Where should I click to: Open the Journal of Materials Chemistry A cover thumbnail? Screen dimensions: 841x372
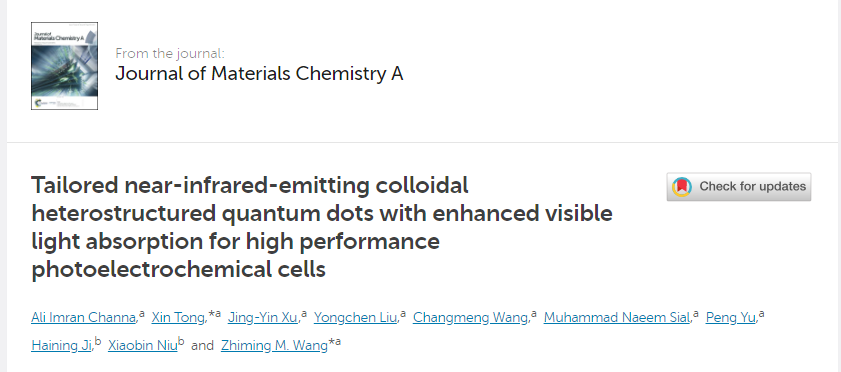[x=64, y=66]
